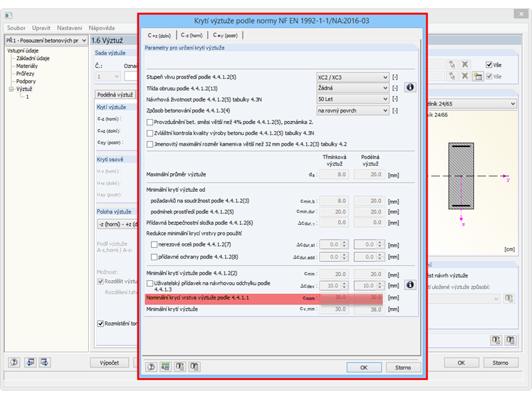Viewport: 532px width, 399px height.
Task: Click the library icon next to the checked Vše box
Action: tap(477, 76)
